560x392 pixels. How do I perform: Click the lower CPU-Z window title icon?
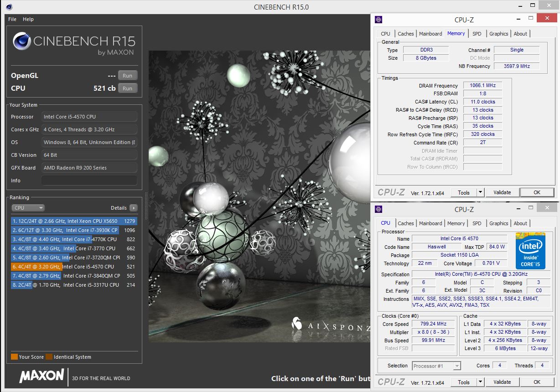pyautogui.click(x=379, y=209)
